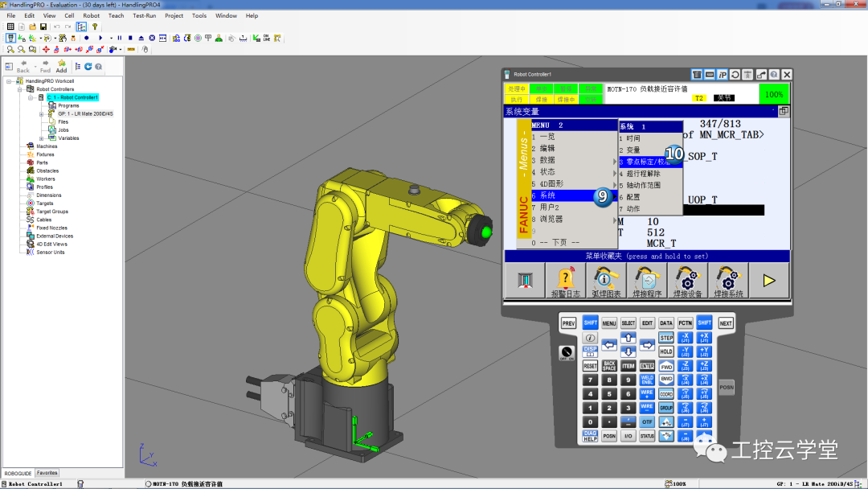The width and height of the screenshot is (868, 489).
Task: Toggle the pendant STEP key
Action: pos(666,338)
